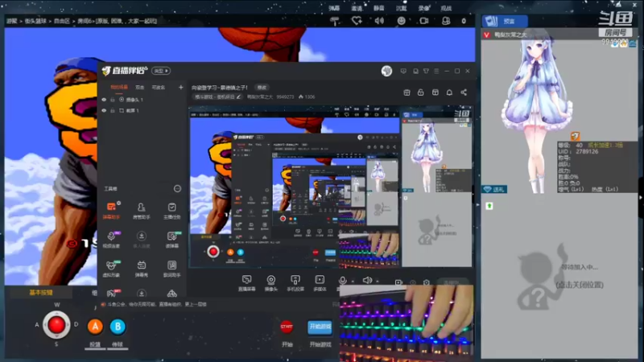Expand the mode pill button beside 直播伴侣 logo
This screenshot has width=644, height=362.
tap(161, 71)
